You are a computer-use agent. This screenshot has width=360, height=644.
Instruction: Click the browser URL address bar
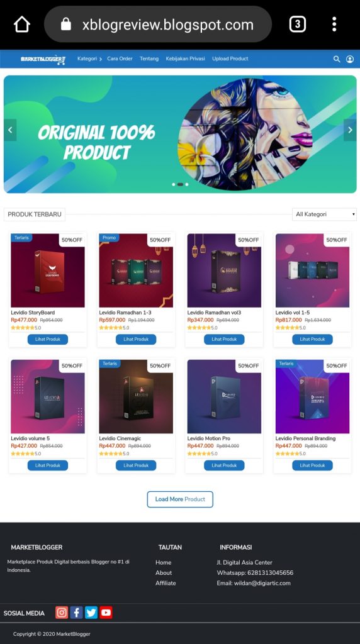pos(158,25)
